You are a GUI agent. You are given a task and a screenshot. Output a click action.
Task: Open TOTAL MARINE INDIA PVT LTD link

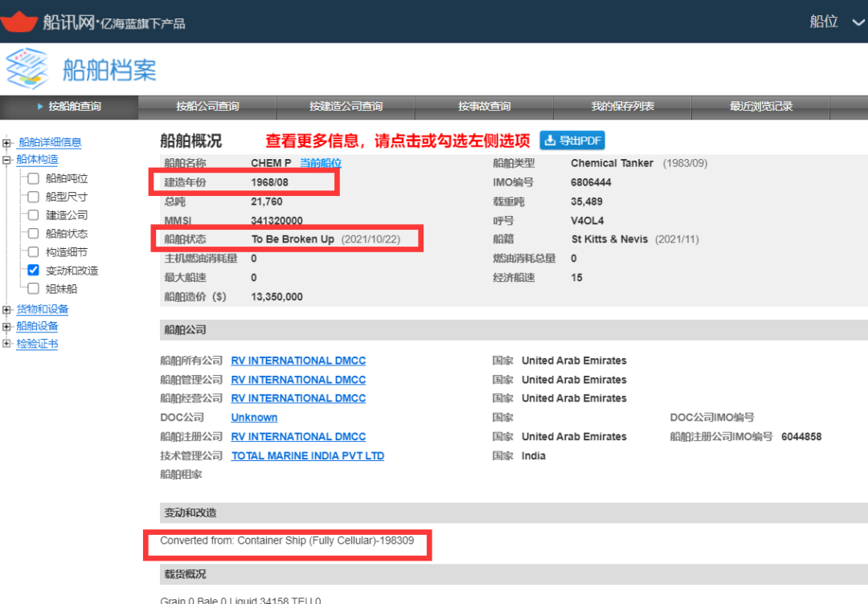coord(308,456)
